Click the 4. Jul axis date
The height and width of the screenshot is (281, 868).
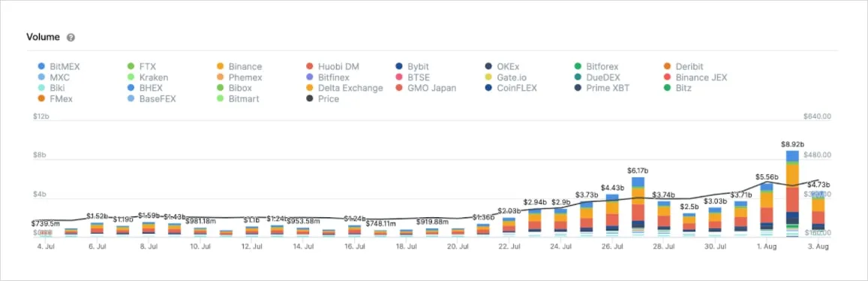[x=46, y=247]
